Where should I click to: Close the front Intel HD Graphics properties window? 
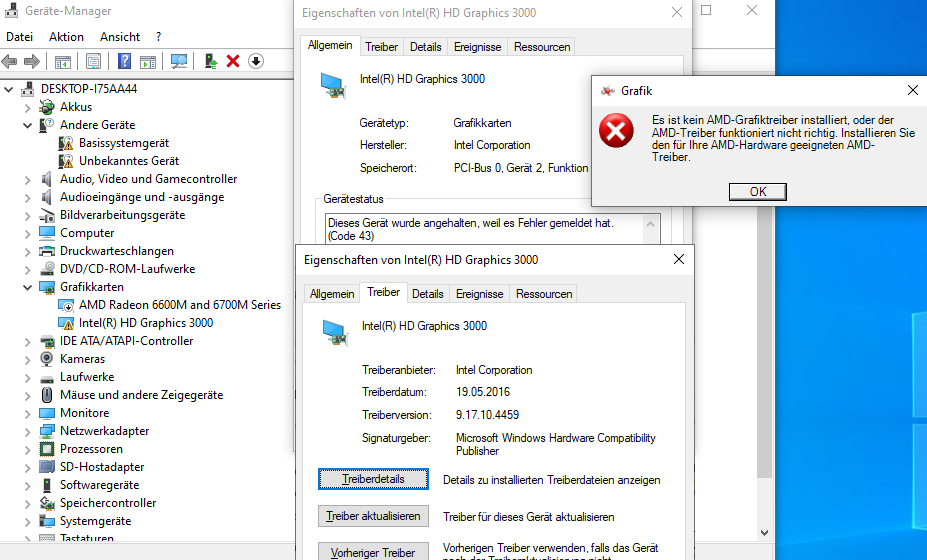click(x=679, y=259)
